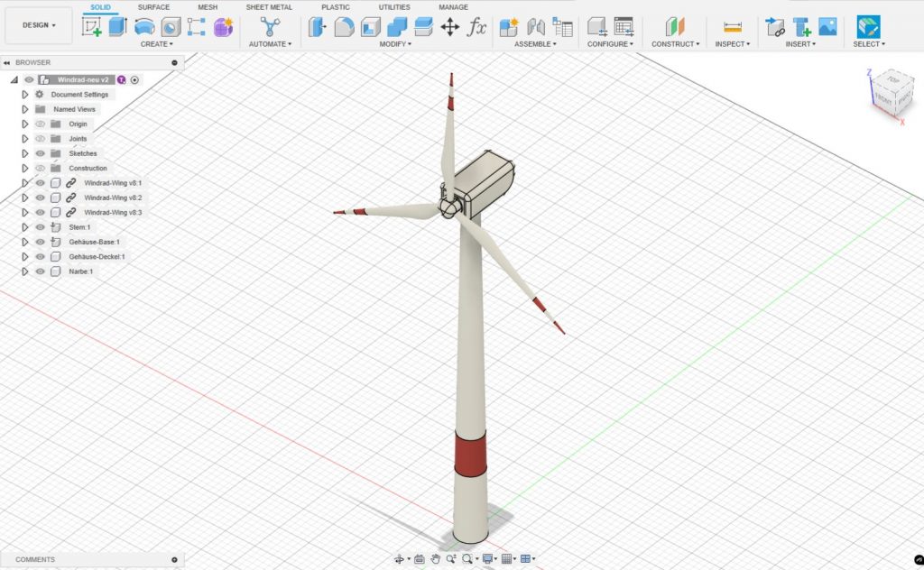Open the SHEET METAL tab
924x570 pixels.
click(269, 7)
